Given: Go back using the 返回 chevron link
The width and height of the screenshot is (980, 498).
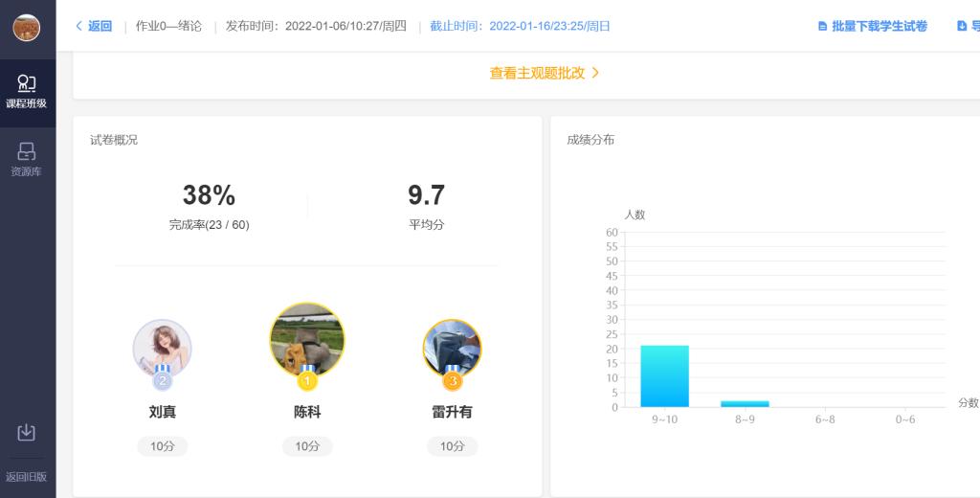Looking at the screenshot, I should coord(94,26).
